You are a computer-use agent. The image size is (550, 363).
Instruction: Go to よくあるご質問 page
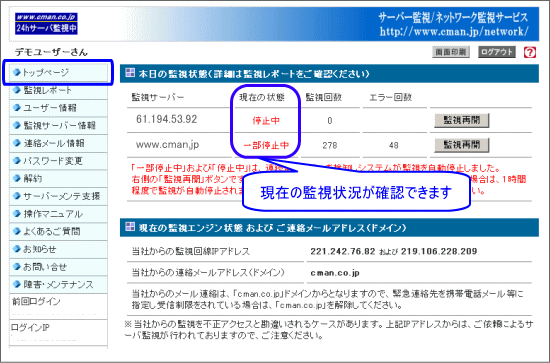pyautogui.click(x=58, y=231)
